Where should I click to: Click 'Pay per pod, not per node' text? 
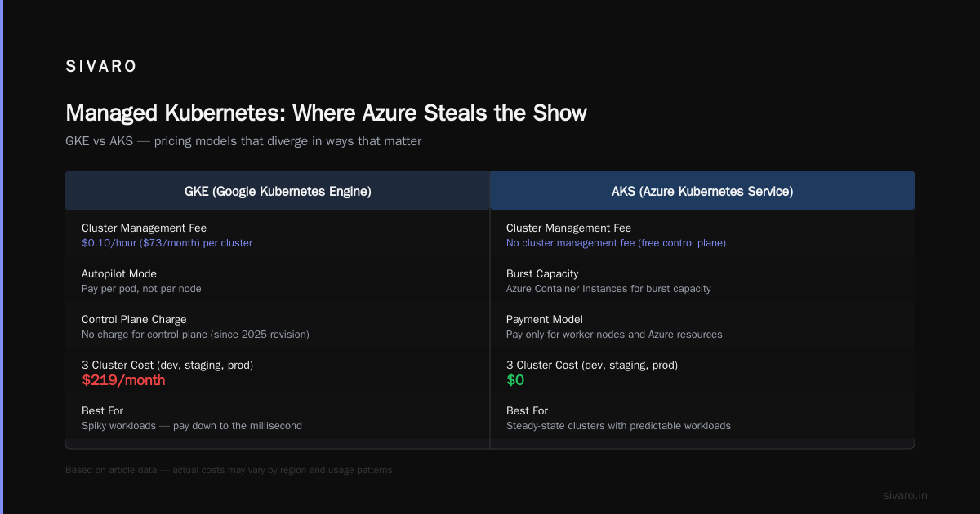pos(141,289)
